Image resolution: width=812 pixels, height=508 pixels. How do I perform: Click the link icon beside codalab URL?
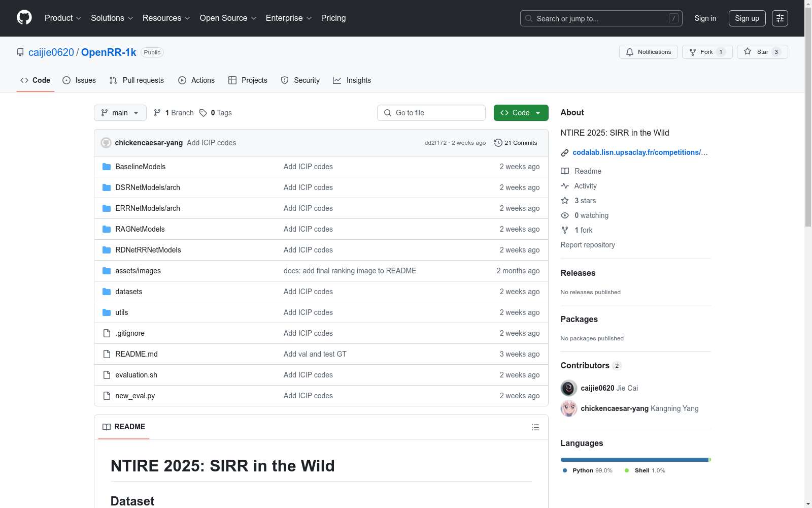565,153
